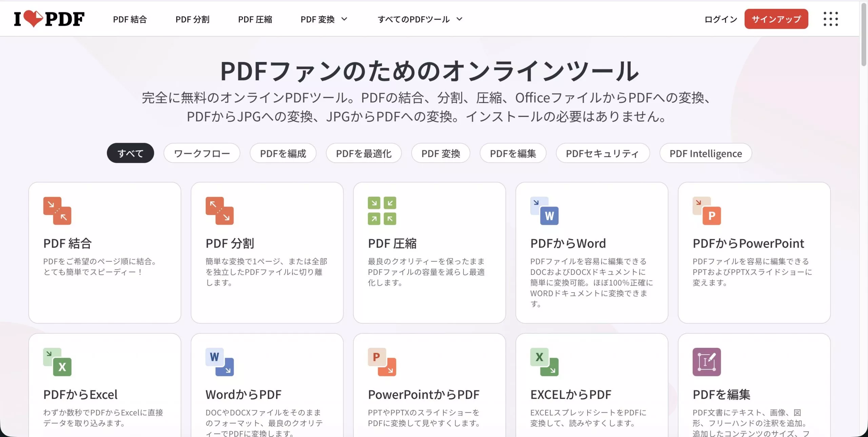
Task: Select the PDFを編成 filter tab
Action: (x=283, y=153)
